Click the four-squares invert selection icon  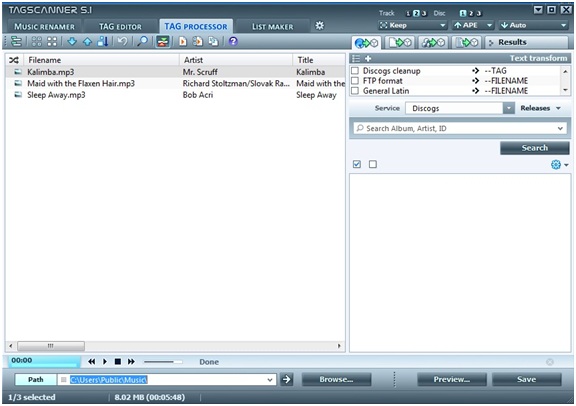[52, 42]
